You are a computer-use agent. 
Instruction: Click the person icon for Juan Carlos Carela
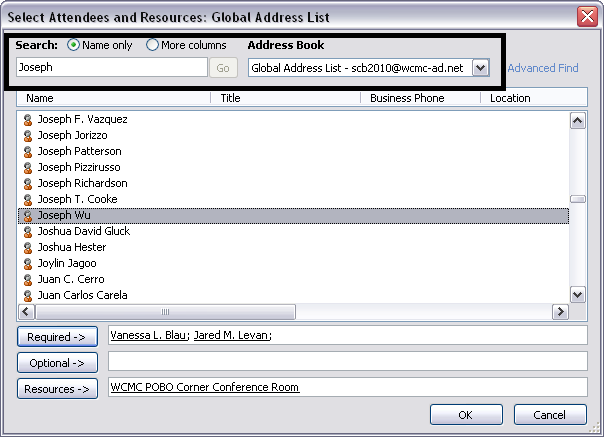(x=28, y=295)
